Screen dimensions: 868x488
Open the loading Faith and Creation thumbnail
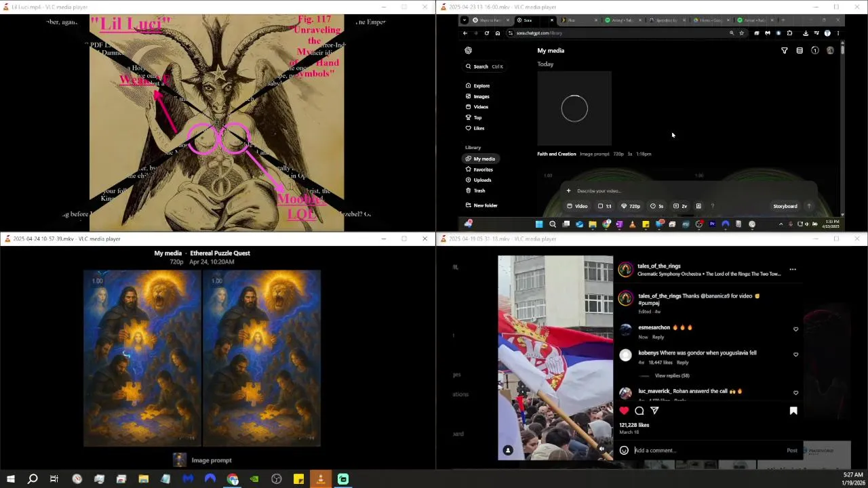tap(574, 108)
